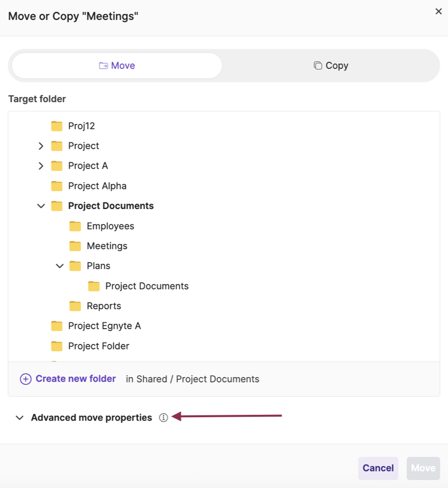Expand the Project folder tree item
The width and height of the screenshot is (448, 488).
pos(41,146)
